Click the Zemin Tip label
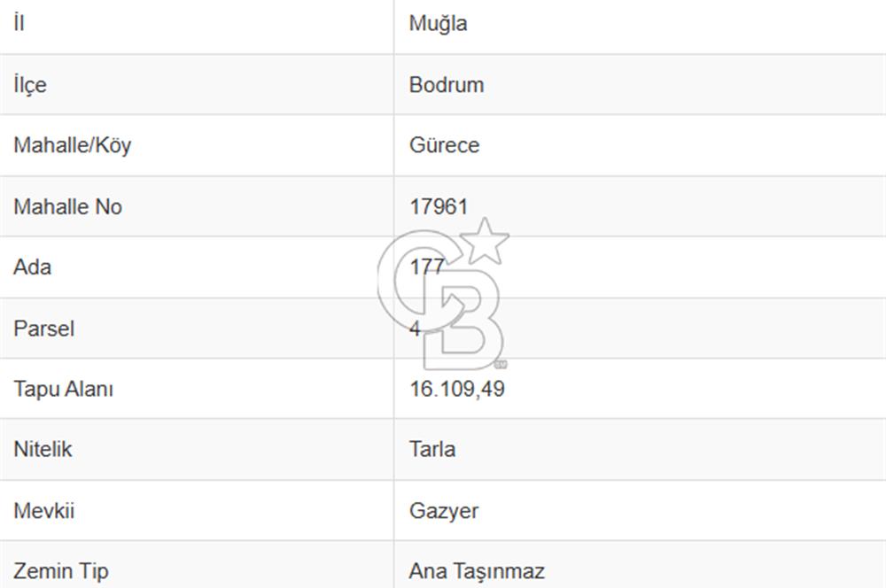This screenshot has height=588, width=886. (x=61, y=571)
